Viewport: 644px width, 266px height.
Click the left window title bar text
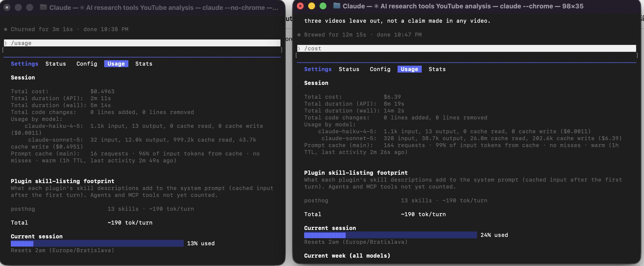(x=164, y=7)
